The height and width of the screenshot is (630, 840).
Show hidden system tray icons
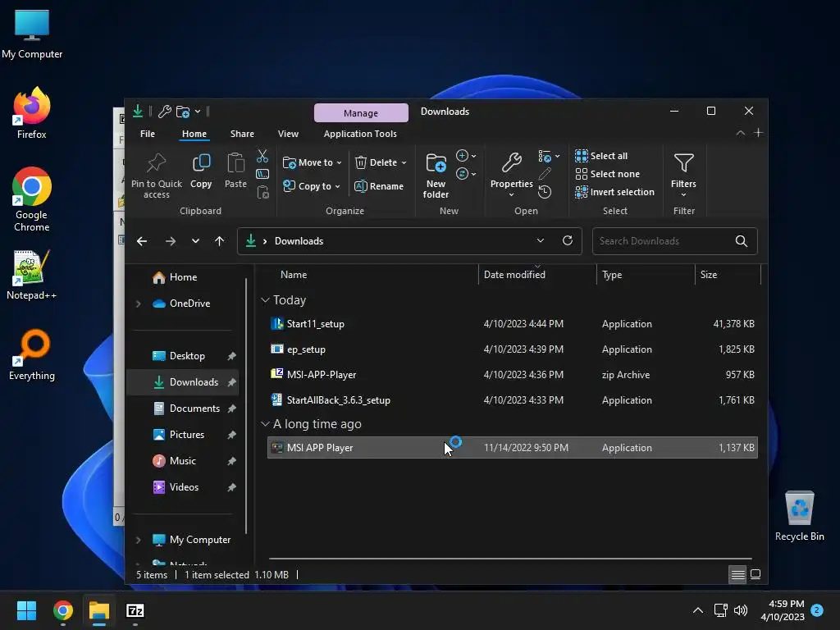tap(698, 610)
